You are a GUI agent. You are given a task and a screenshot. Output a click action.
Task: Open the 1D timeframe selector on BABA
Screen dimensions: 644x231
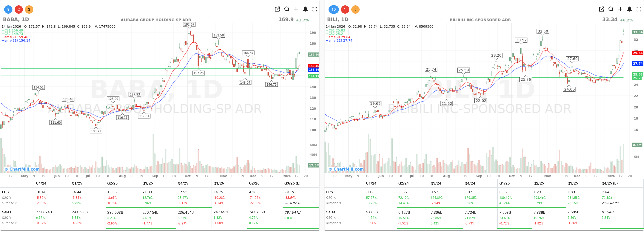(x=25, y=19)
